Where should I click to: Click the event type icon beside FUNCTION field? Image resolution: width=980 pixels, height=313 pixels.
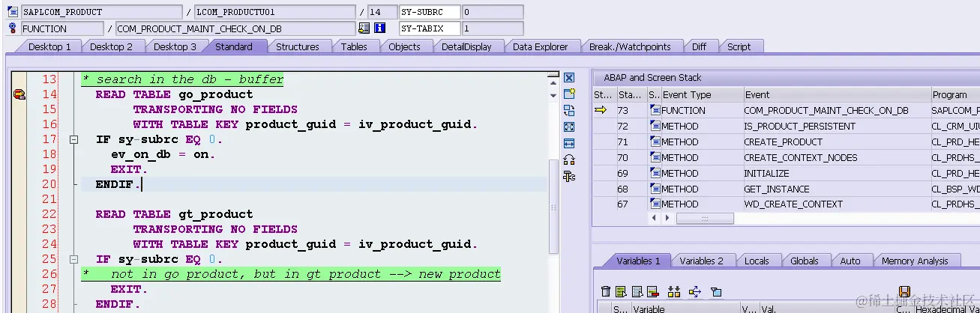pos(12,28)
